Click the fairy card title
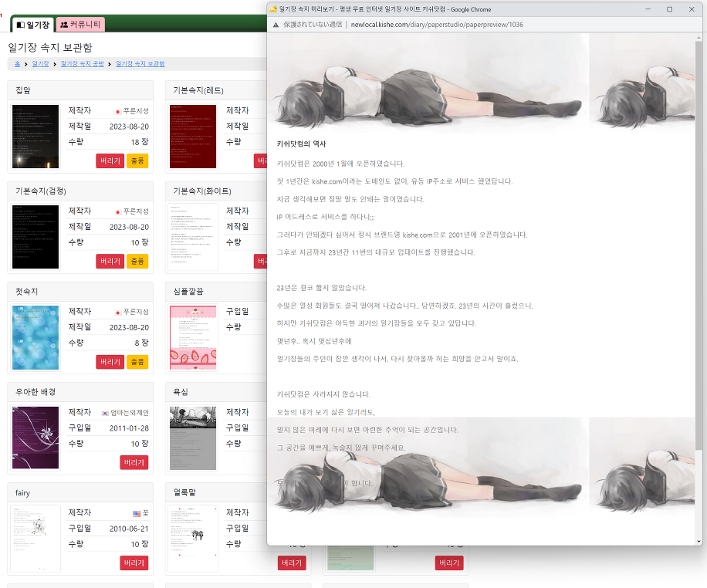The image size is (707, 588). coord(22,493)
